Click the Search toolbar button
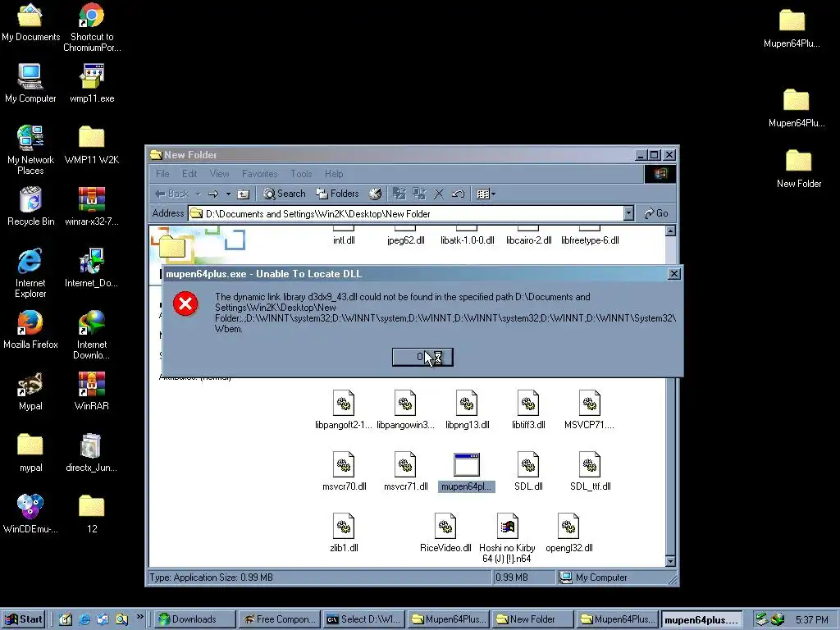 (x=285, y=194)
